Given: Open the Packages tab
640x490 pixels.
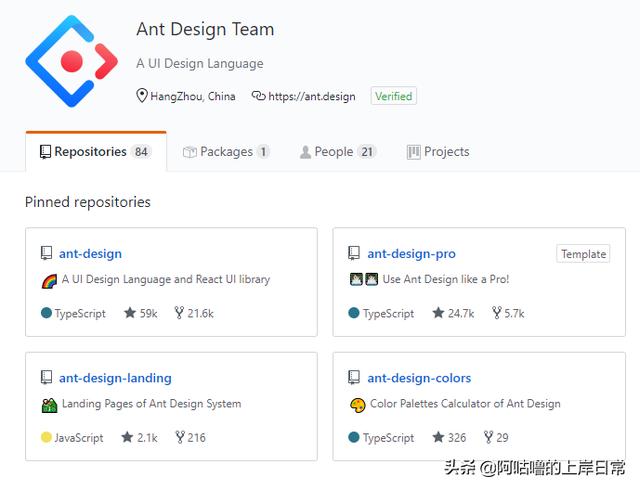Looking at the screenshot, I should [226, 152].
